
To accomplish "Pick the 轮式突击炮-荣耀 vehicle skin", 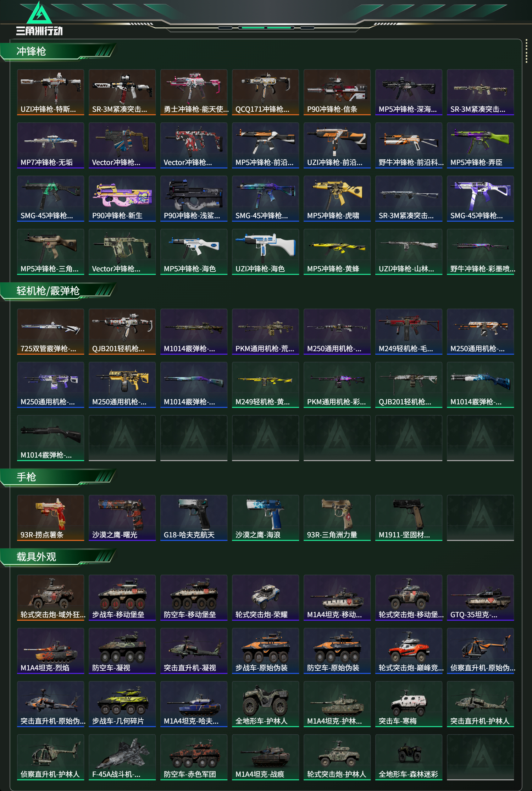I will pyautogui.click(x=265, y=598).
